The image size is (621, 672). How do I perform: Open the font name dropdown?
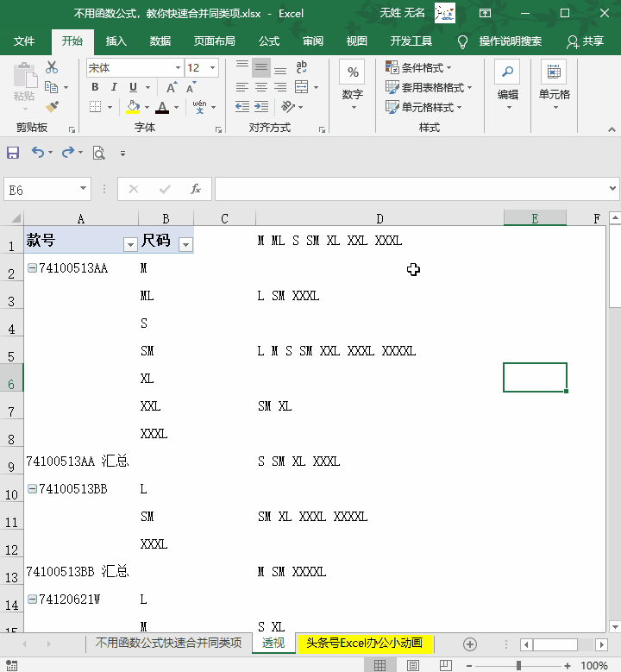pos(178,67)
